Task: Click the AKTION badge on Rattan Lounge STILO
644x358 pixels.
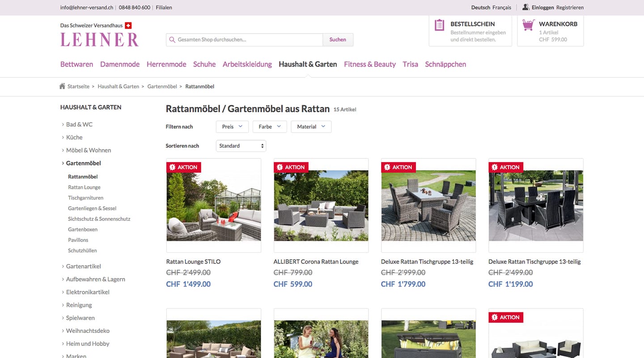Action: pyautogui.click(x=184, y=167)
